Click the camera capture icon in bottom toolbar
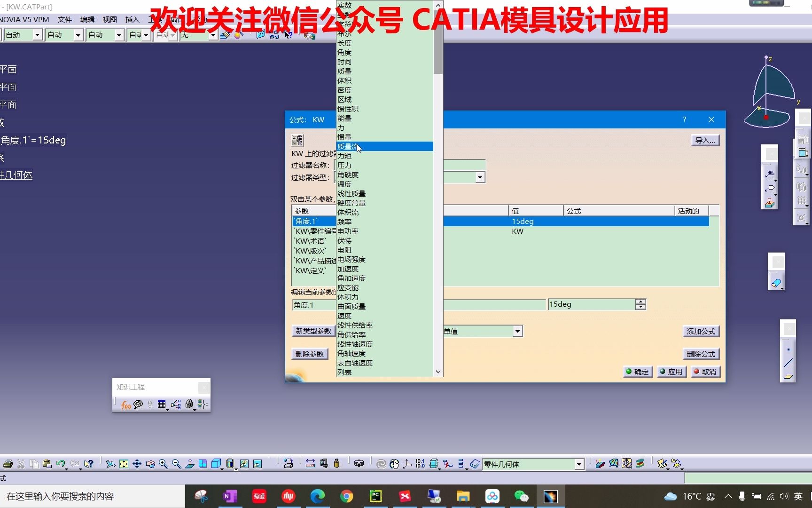812x508 pixels. click(359, 463)
